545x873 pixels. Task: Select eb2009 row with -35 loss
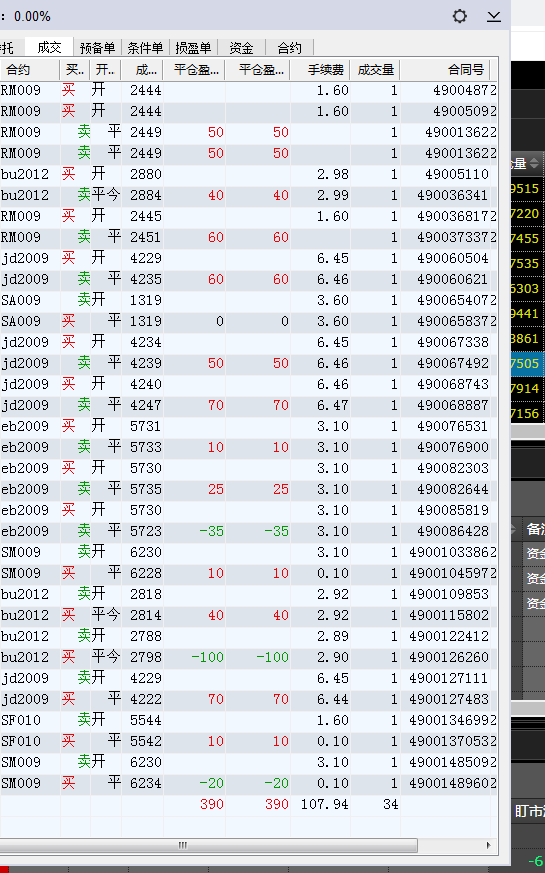tap(248, 531)
